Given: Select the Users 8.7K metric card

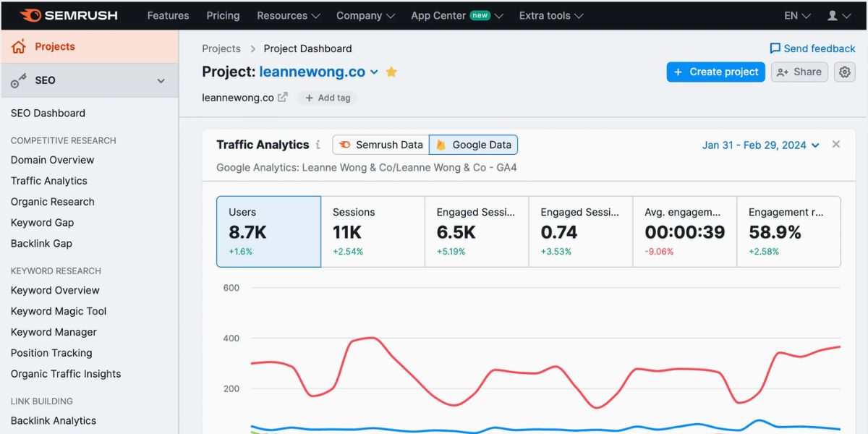Looking at the screenshot, I should (268, 231).
